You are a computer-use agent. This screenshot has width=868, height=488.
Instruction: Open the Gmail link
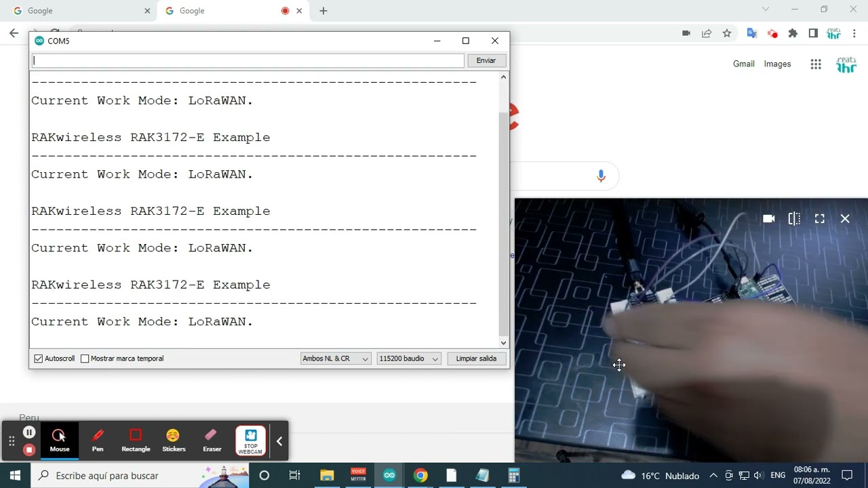pos(744,64)
